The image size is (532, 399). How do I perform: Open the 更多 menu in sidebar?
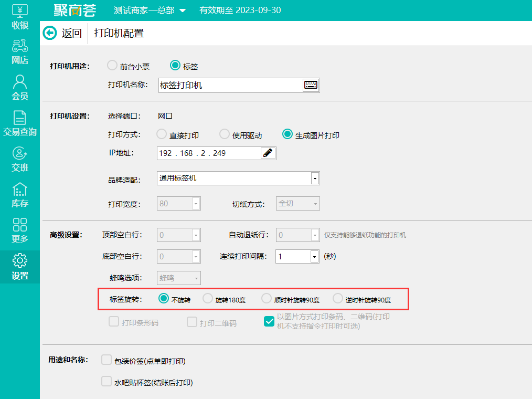pyautogui.click(x=20, y=230)
